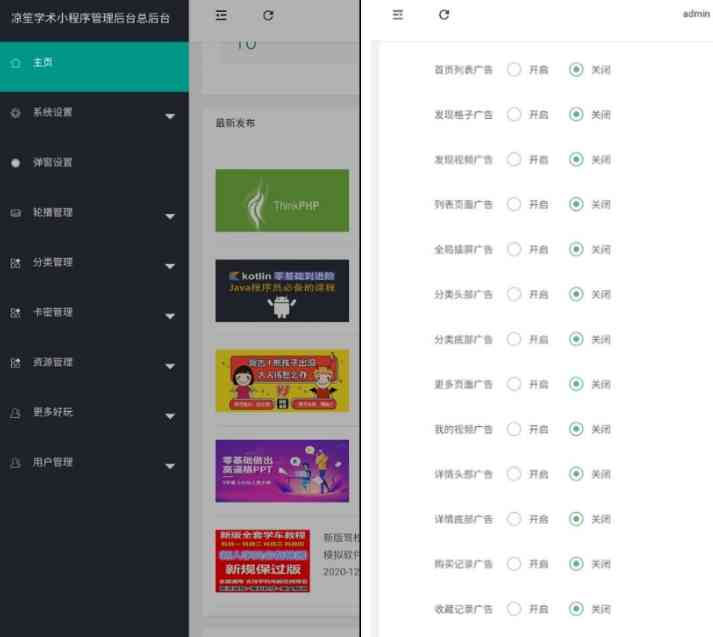Expand the 系统设置 dropdown arrow

(x=170, y=116)
